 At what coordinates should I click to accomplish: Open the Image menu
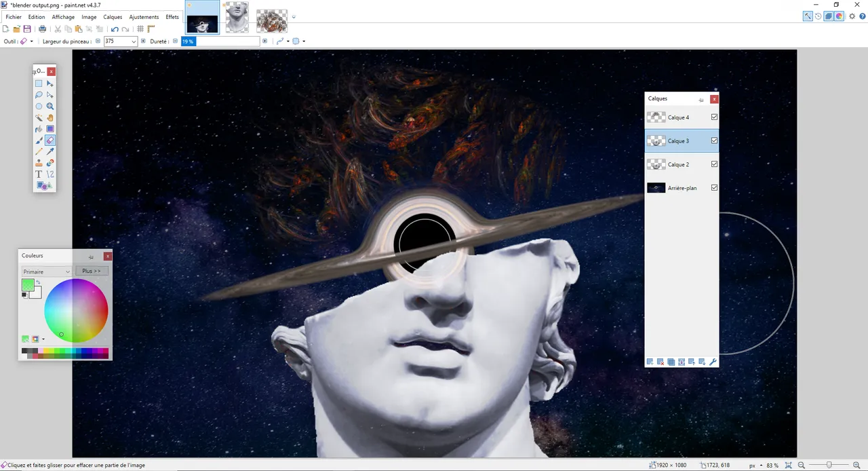[89, 17]
